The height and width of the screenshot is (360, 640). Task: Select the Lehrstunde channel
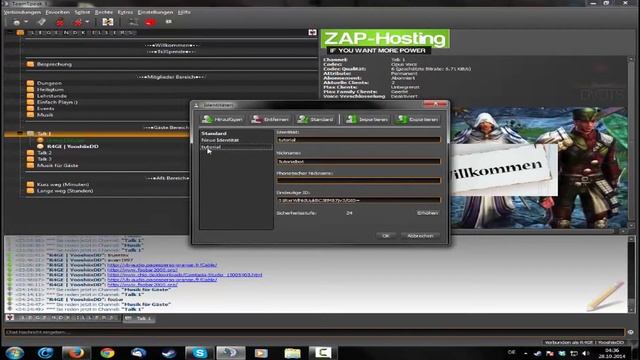pos(52,96)
